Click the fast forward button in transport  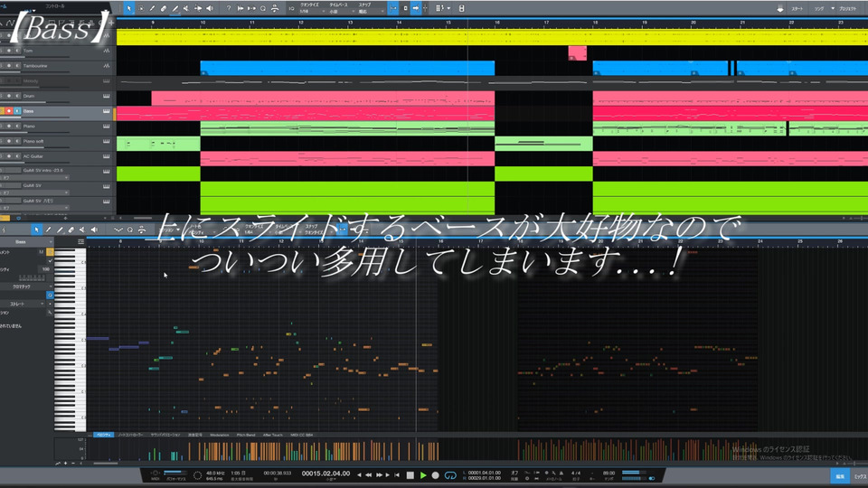pos(379,475)
